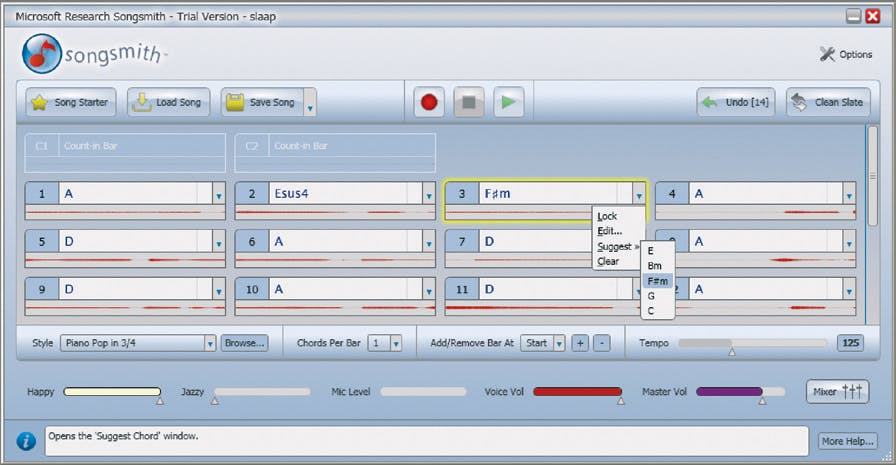
Task: Click count-in bar C1
Action: point(125,153)
